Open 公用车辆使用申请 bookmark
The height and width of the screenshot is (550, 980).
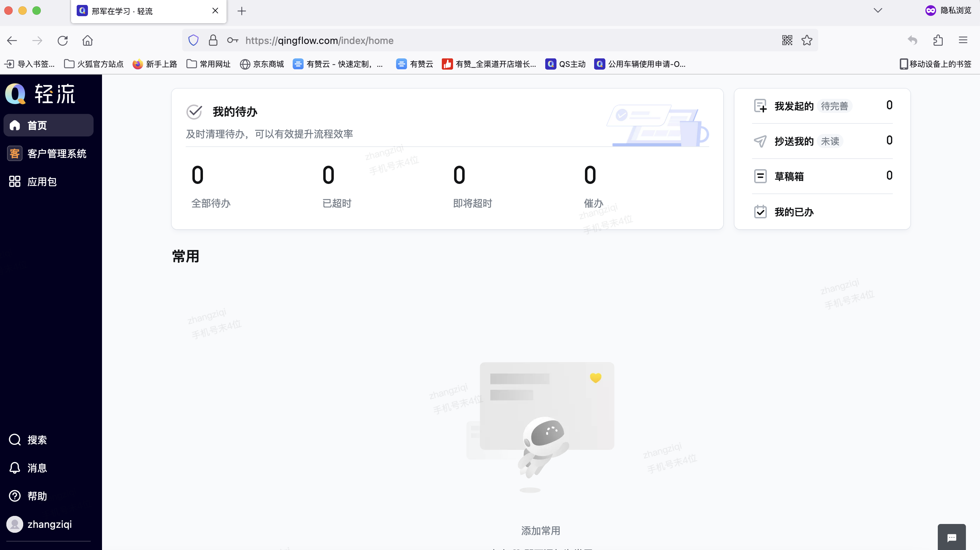(x=640, y=64)
